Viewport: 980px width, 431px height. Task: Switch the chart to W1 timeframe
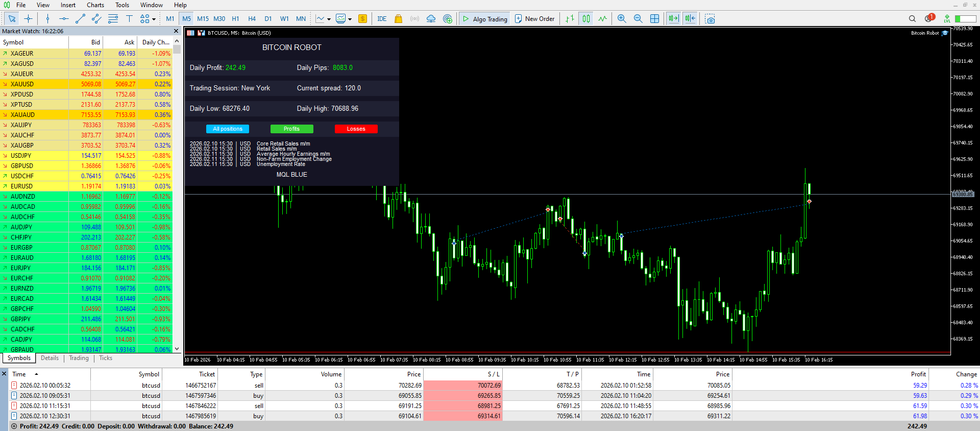point(284,19)
